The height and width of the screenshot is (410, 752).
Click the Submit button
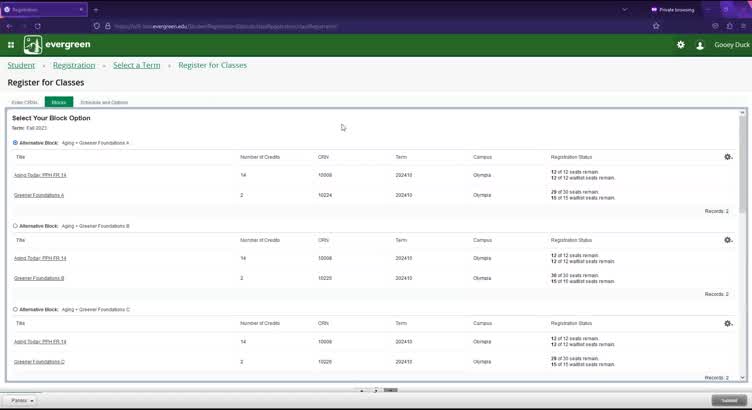tap(725, 400)
